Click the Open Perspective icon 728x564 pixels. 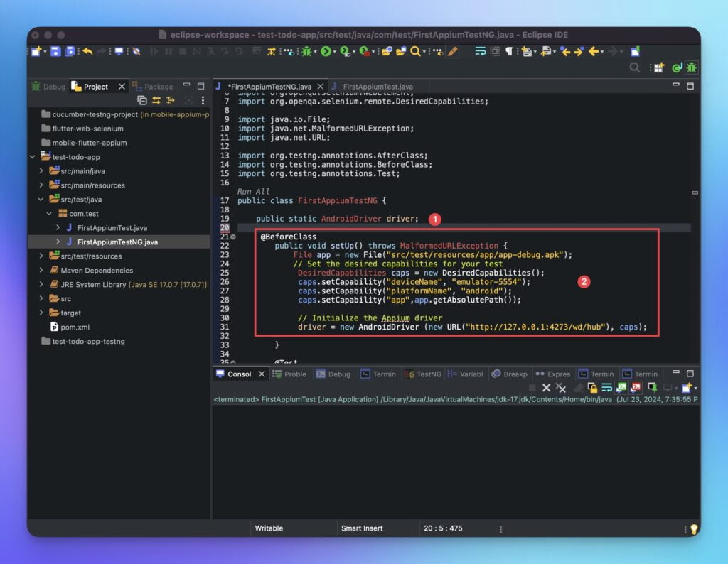[659, 68]
